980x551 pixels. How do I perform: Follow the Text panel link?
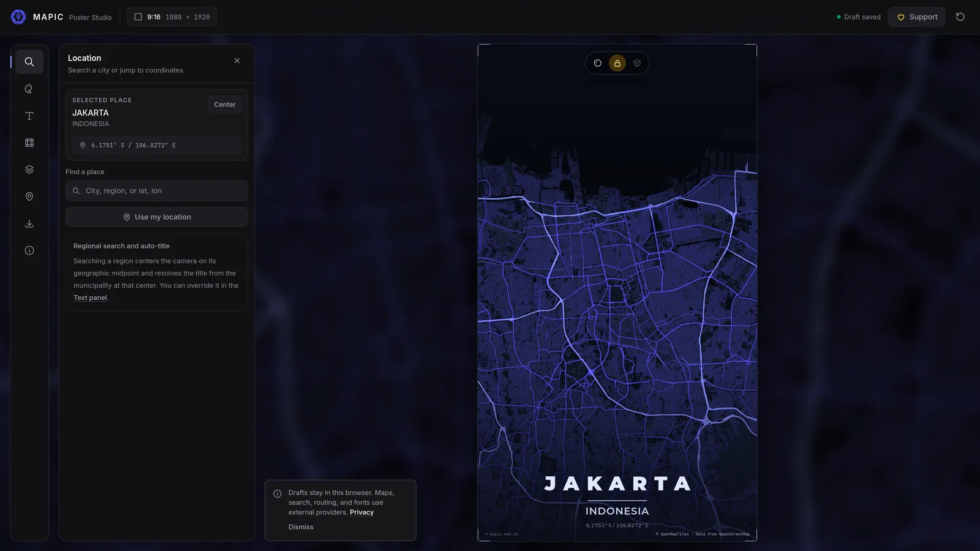coord(90,298)
